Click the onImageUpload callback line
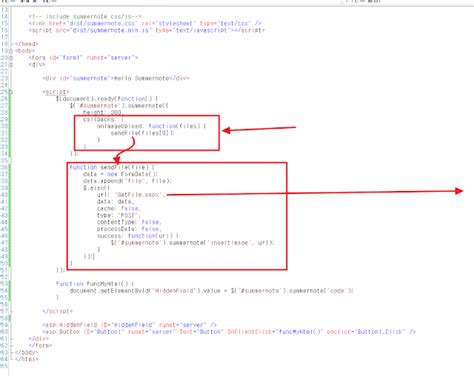 tap(152, 126)
